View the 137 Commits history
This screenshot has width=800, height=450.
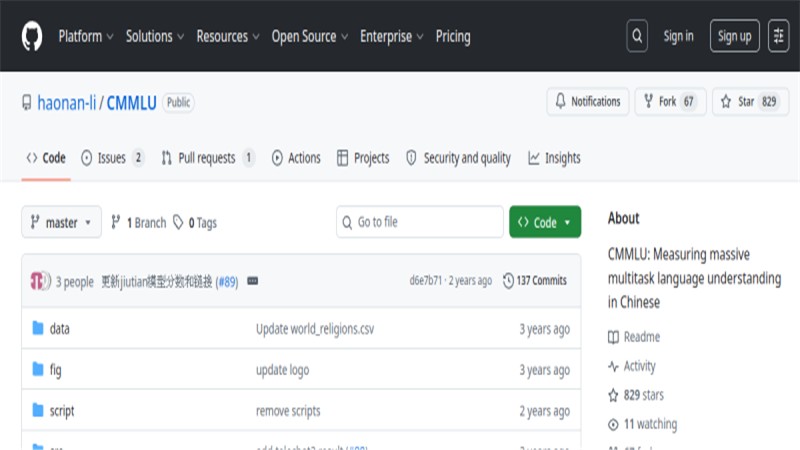click(534, 280)
